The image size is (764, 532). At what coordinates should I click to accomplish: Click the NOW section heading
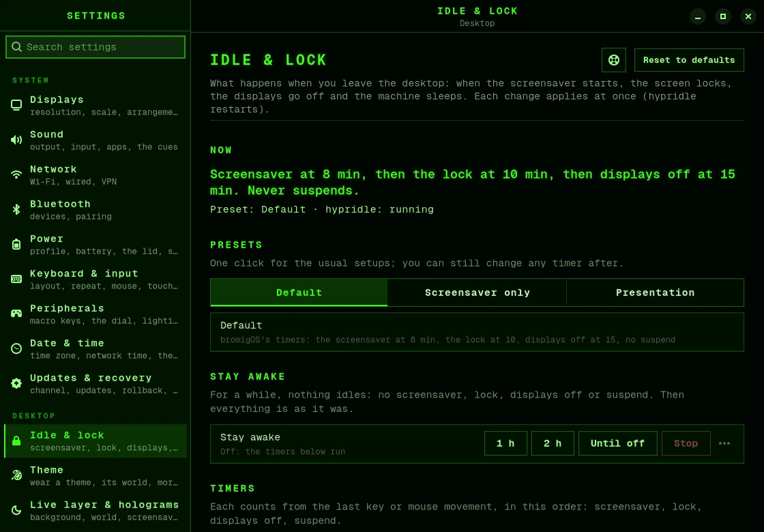coord(221,150)
